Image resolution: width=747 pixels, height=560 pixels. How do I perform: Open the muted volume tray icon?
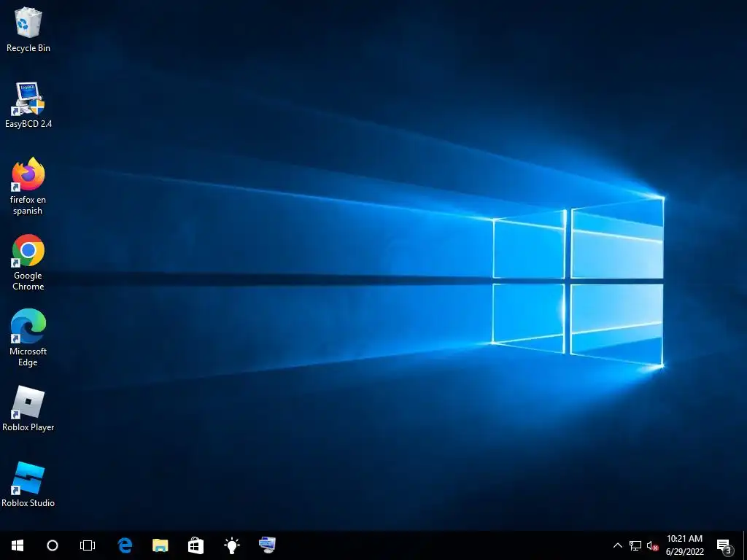652,545
